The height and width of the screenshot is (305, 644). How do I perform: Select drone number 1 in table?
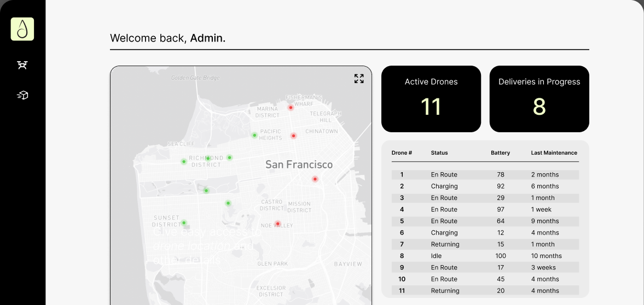click(x=402, y=174)
